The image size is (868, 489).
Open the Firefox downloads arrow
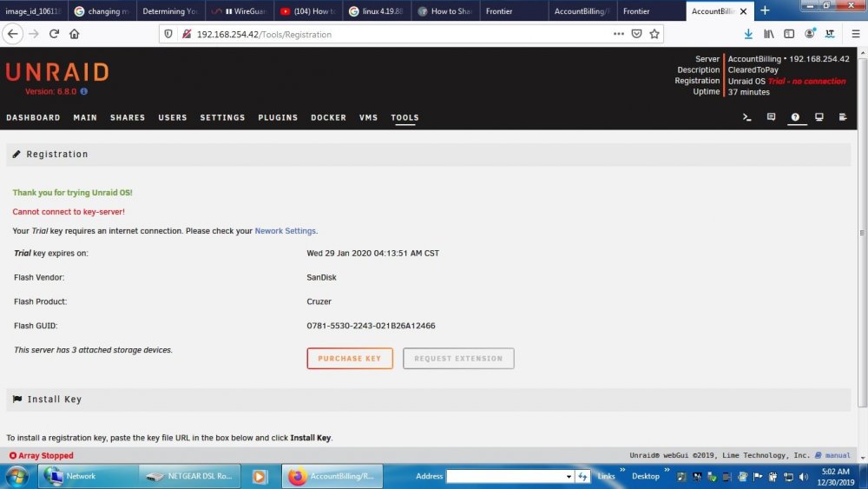(748, 34)
